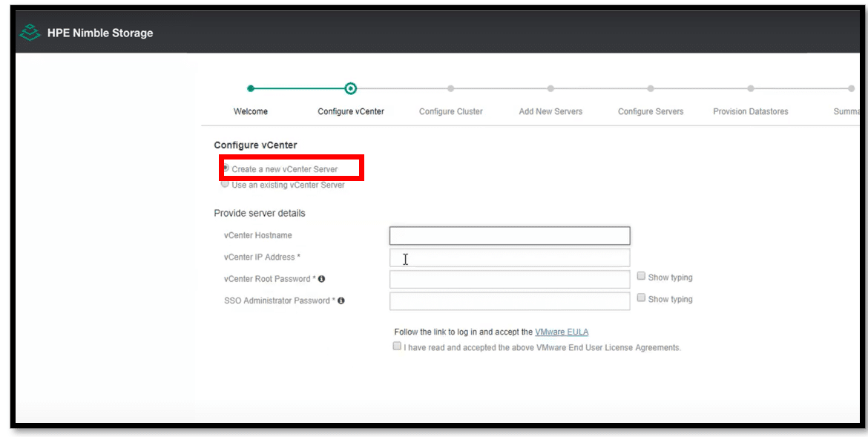The image size is (868, 437).
Task: Select the Configure vCenter wizard step
Action: [351, 111]
